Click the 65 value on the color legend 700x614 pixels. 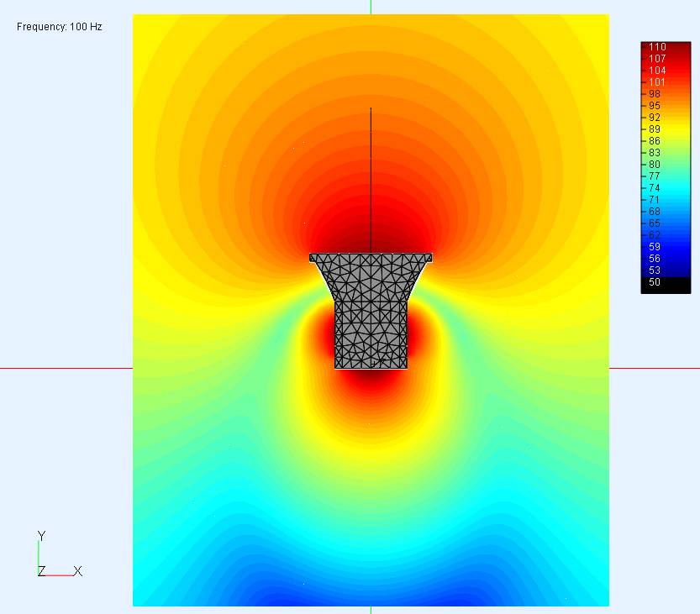click(655, 223)
